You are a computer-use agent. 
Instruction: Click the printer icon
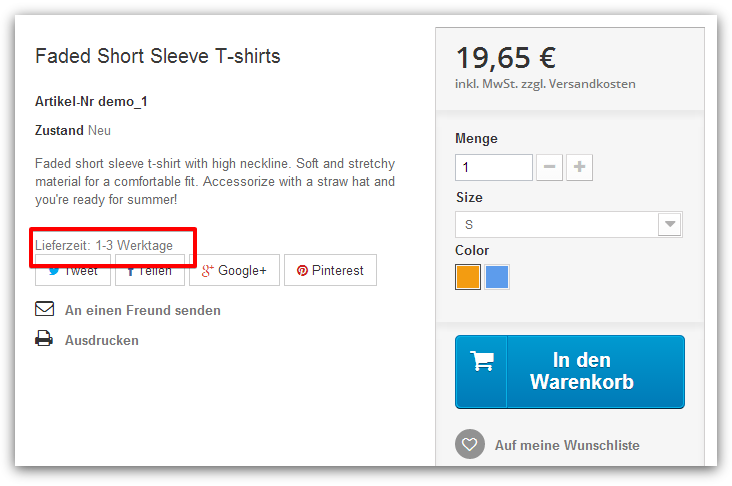(44, 339)
